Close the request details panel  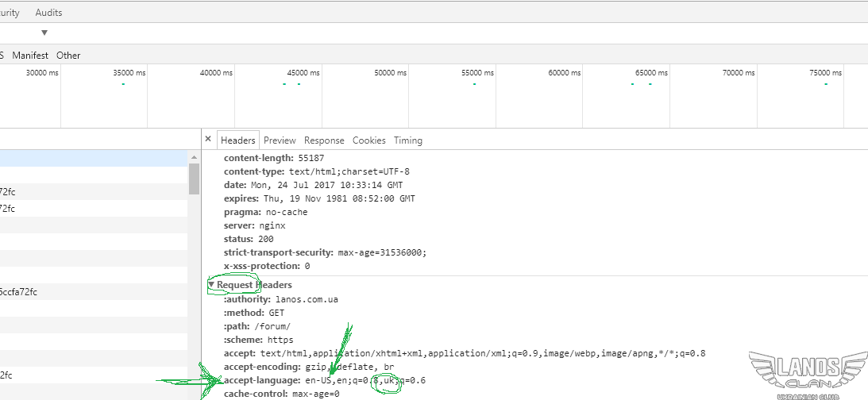tap(208, 139)
